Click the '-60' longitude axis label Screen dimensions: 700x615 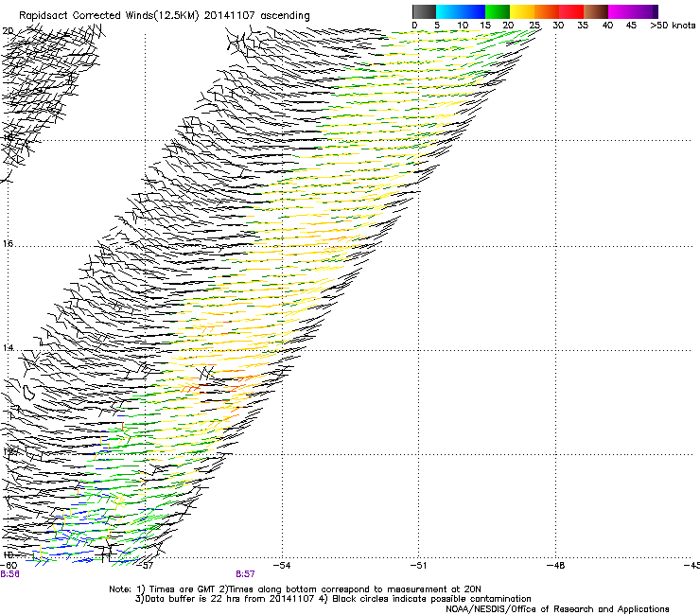pyautogui.click(x=9, y=566)
